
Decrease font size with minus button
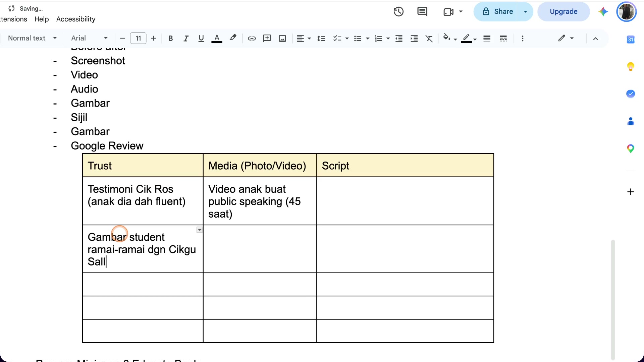(x=122, y=38)
